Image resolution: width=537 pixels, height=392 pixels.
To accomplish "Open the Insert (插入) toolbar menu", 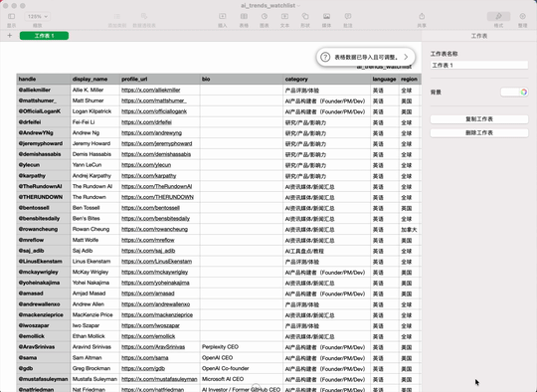I will click(x=223, y=17).
